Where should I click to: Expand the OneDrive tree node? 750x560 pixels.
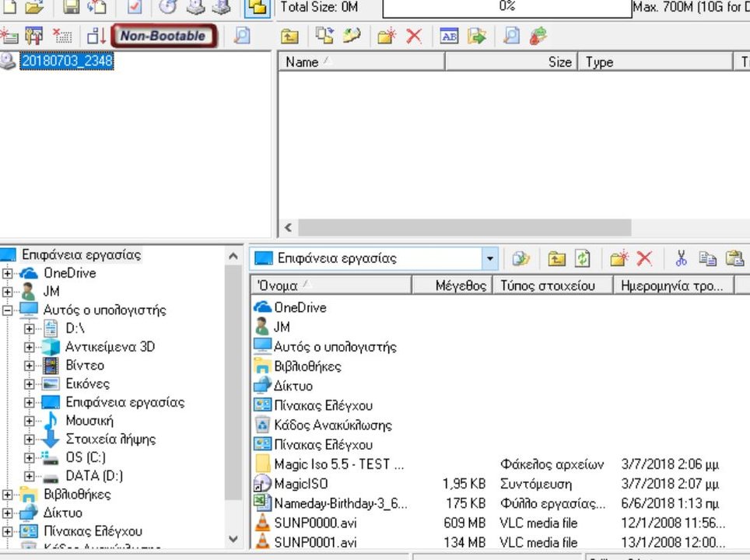pos(8,274)
